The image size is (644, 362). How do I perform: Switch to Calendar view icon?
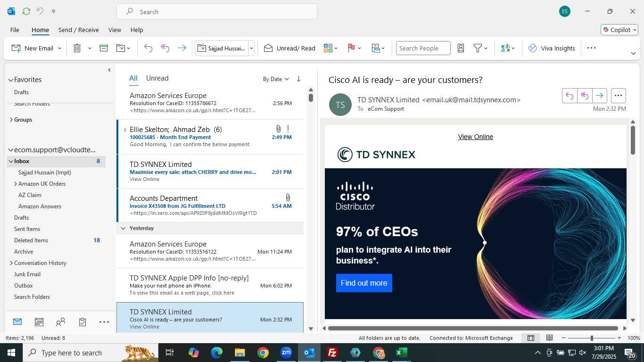coord(39,322)
